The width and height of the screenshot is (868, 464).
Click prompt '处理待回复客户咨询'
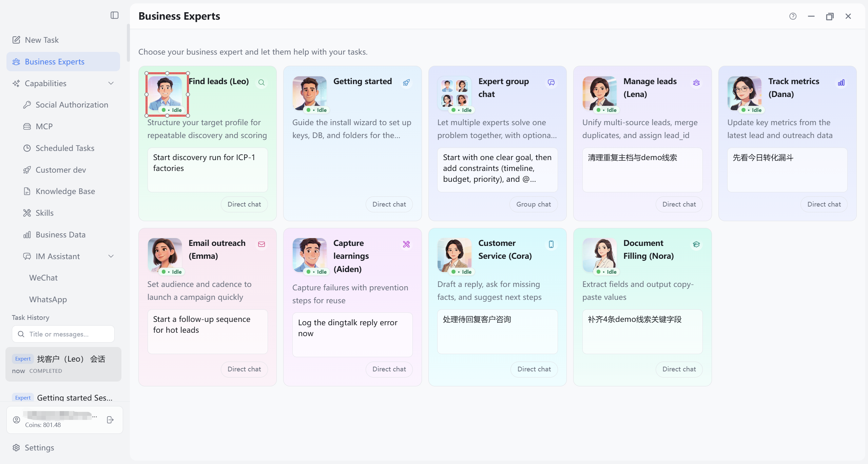click(x=497, y=331)
